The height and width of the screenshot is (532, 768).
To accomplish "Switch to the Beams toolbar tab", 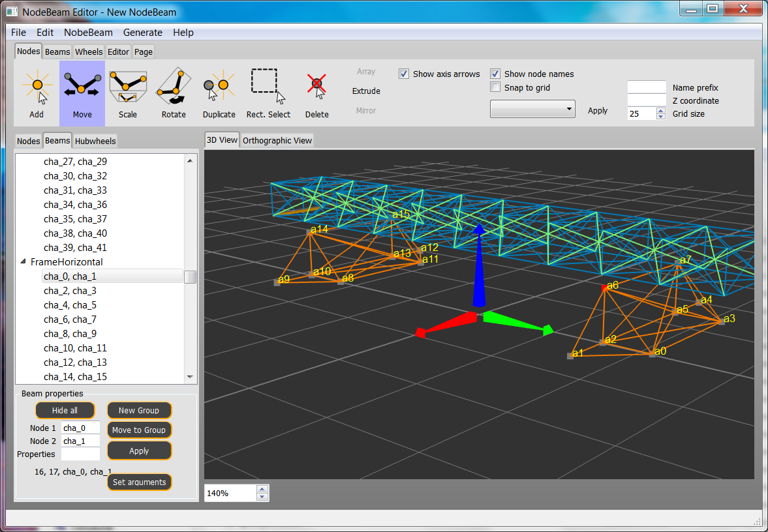I will coord(57,52).
